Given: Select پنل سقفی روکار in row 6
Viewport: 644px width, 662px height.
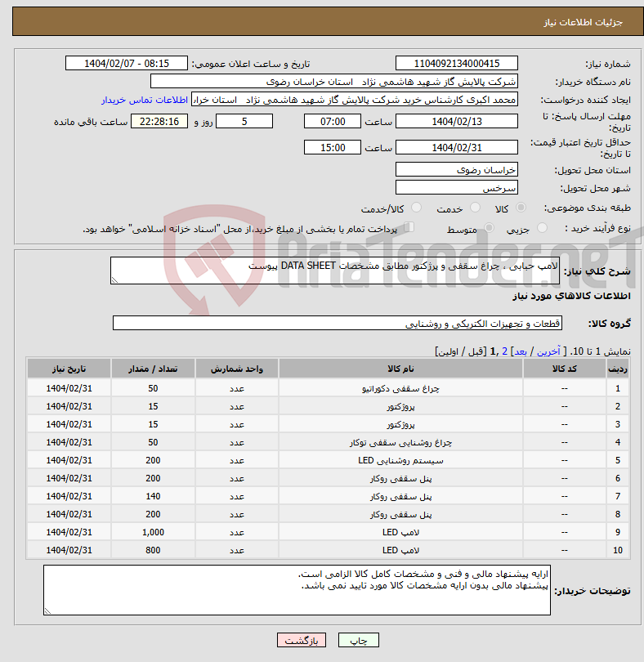Looking at the screenshot, I should (x=400, y=478).
